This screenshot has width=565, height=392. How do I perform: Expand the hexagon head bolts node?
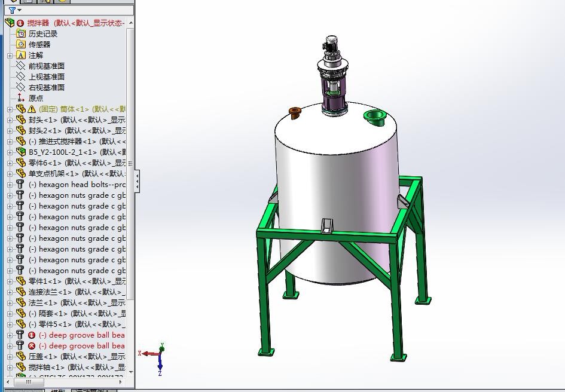(10, 185)
